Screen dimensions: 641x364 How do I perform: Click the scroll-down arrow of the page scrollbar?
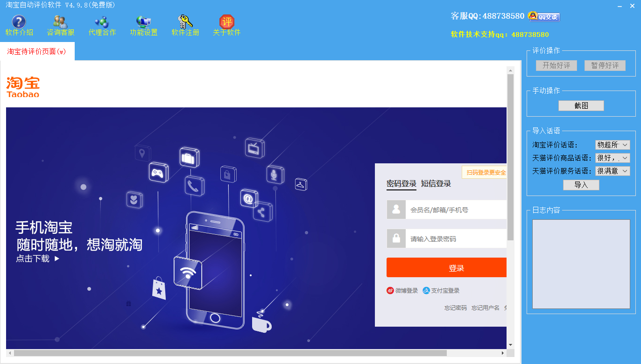510,345
